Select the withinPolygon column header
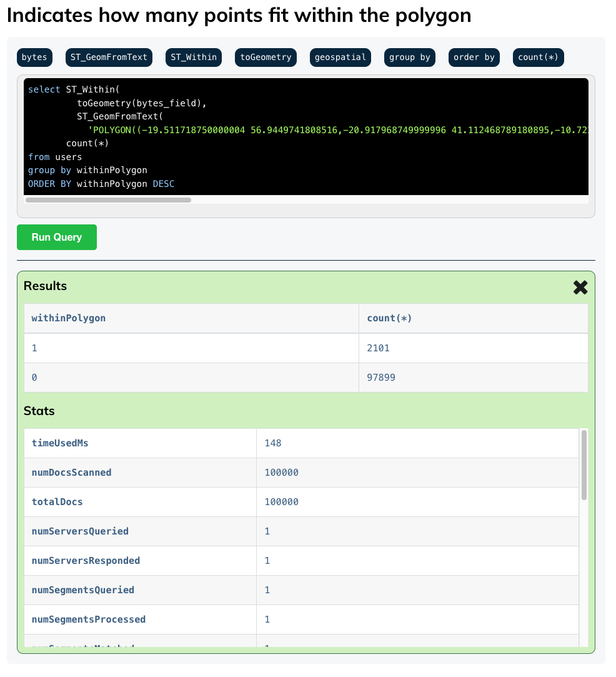Screen dimensions: 616x677 point(69,318)
